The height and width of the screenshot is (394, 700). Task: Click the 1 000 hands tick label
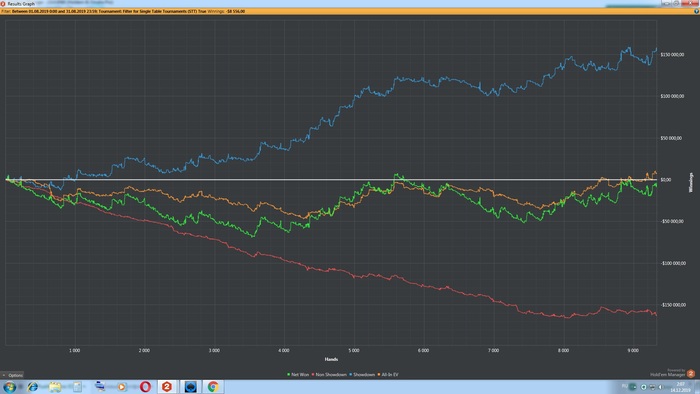75,351
